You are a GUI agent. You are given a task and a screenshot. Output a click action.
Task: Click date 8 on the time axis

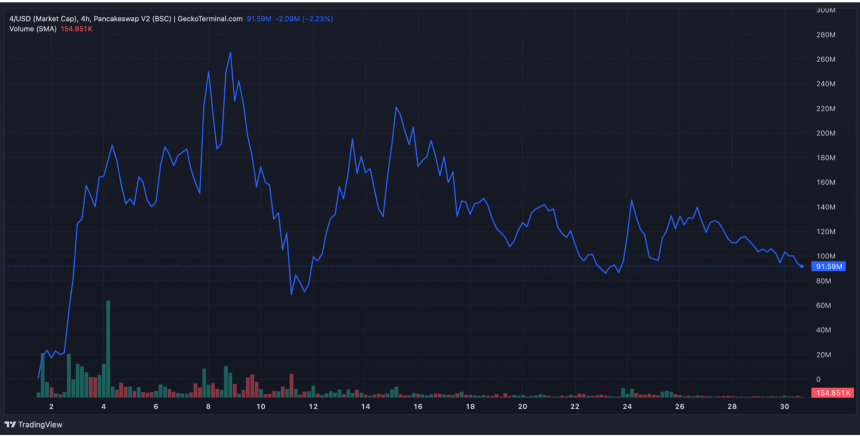tap(208, 407)
